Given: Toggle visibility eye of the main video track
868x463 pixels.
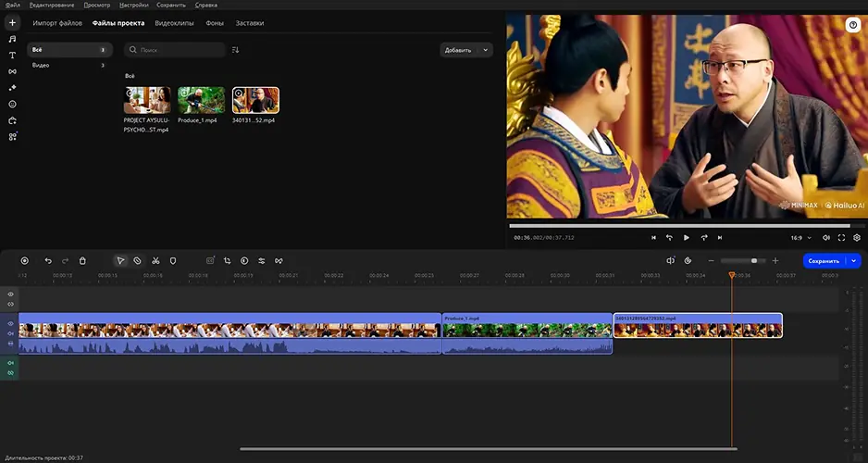Looking at the screenshot, I should click(10, 323).
